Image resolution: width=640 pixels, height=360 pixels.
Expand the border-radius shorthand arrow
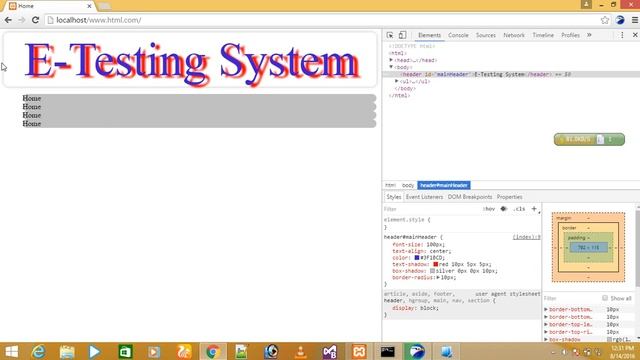coord(438,278)
